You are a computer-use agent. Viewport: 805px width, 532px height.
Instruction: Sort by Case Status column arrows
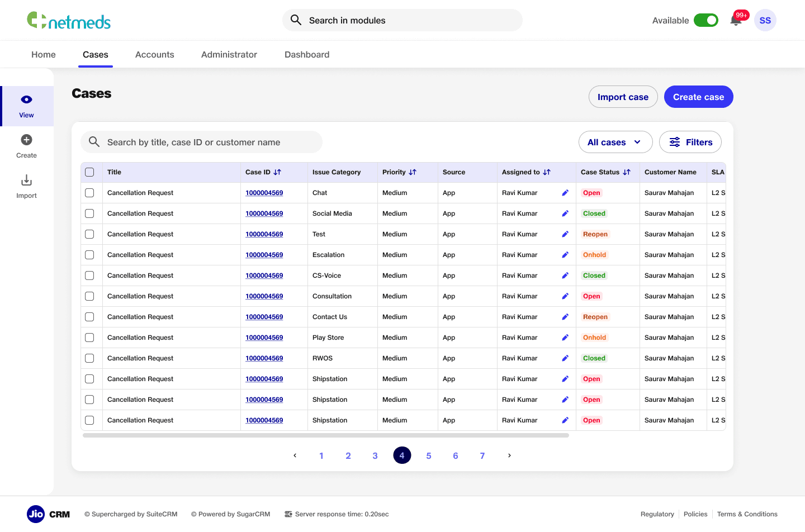pos(627,172)
